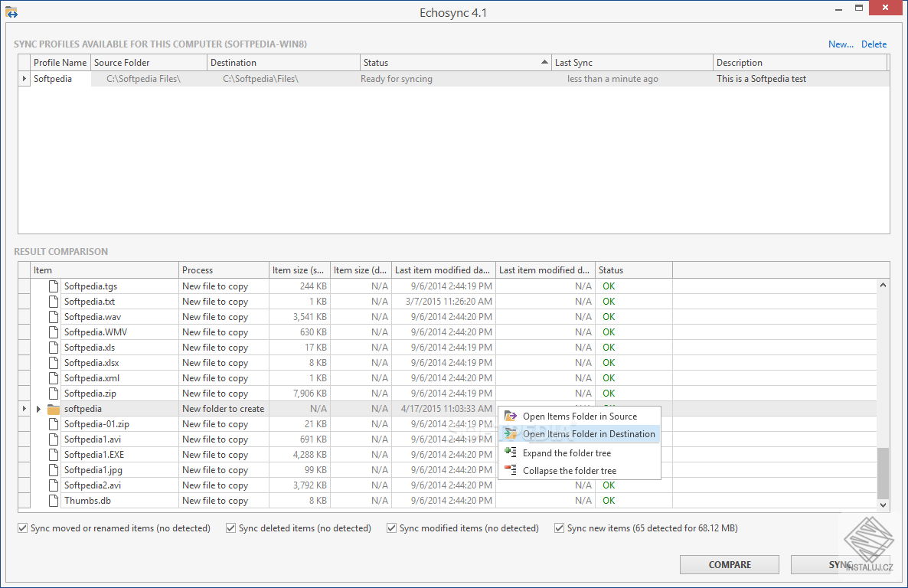Click the softpedia folder icon

pos(54,409)
